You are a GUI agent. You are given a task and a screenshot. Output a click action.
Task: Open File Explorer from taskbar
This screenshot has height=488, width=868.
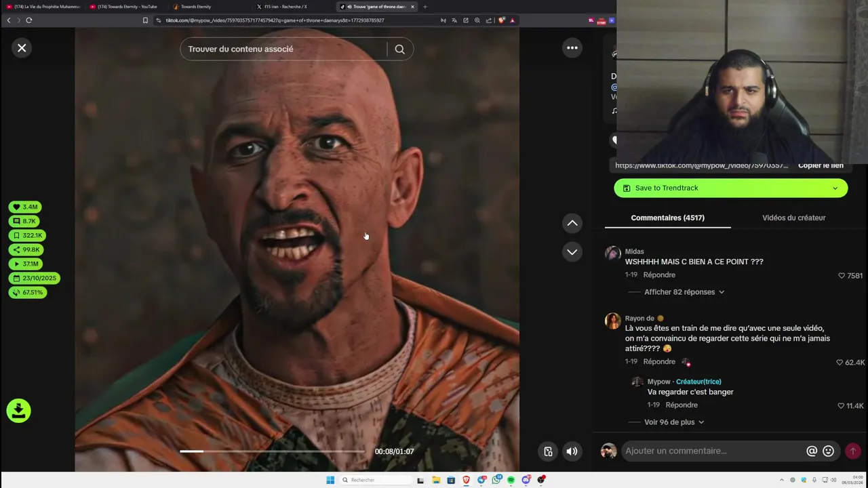pyautogui.click(x=436, y=480)
